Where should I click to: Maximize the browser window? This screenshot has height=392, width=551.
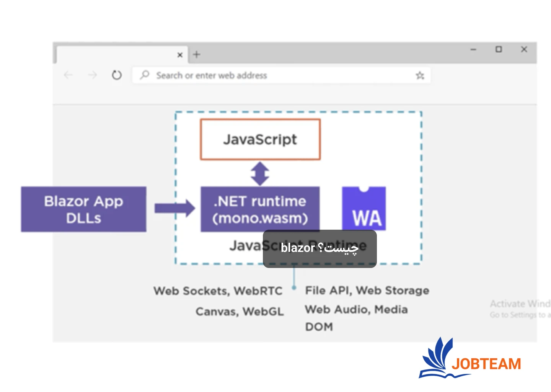[499, 49]
